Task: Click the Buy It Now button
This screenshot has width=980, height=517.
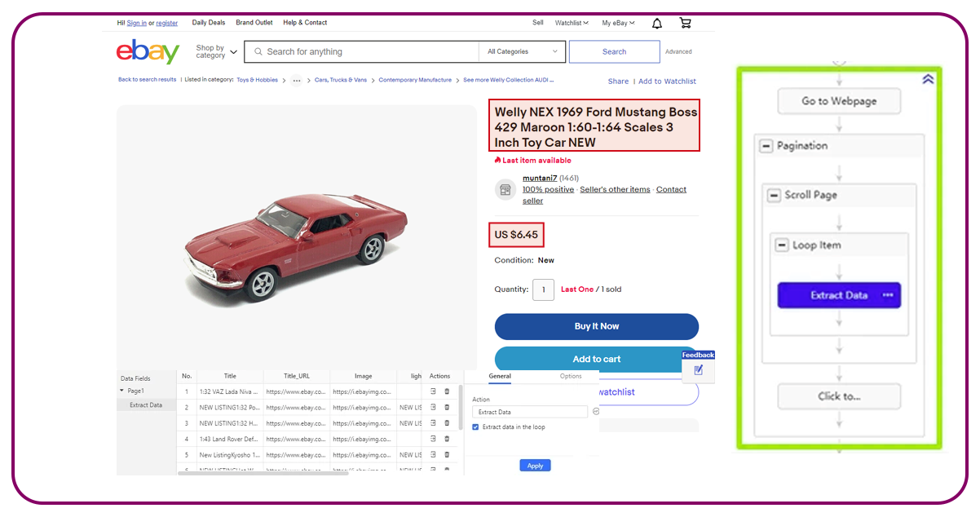Action: click(x=597, y=326)
